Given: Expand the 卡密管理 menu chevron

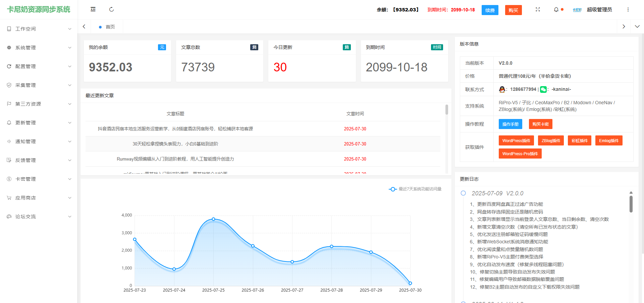Looking at the screenshot, I should (x=70, y=179).
